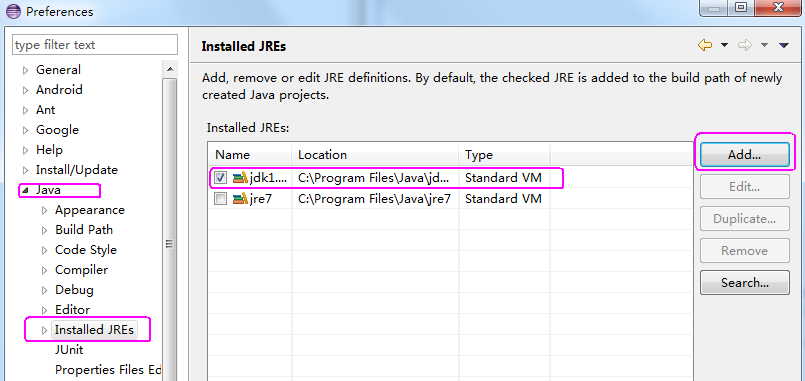The image size is (805, 381).
Task: Select Installed JREs in the tree
Action: click(x=94, y=330)
